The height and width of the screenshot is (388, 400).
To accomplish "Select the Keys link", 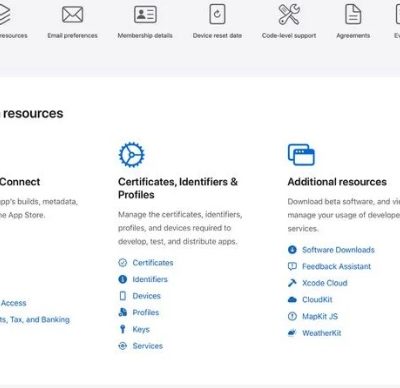I will pyautogui.click(x=141, y=329).
